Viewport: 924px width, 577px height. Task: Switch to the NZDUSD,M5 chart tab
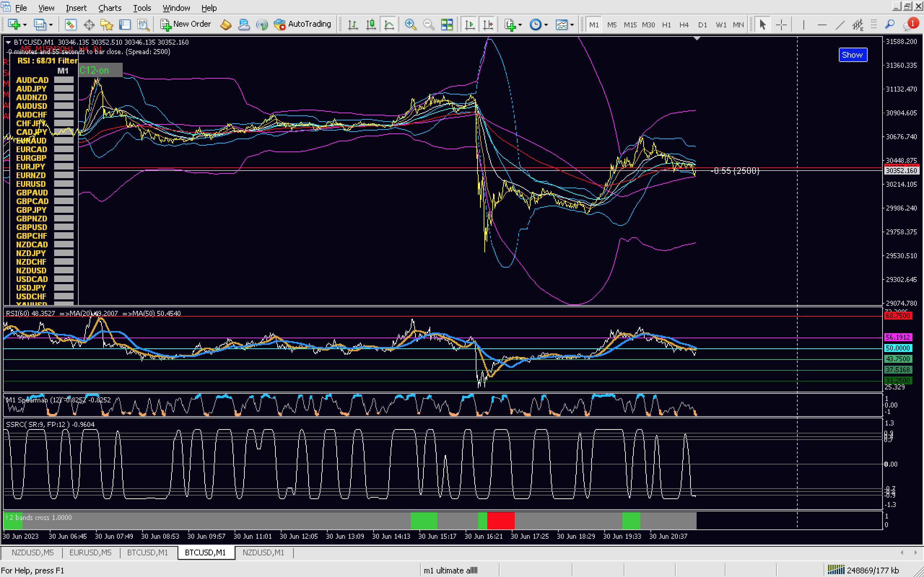[x=32, y=552]
